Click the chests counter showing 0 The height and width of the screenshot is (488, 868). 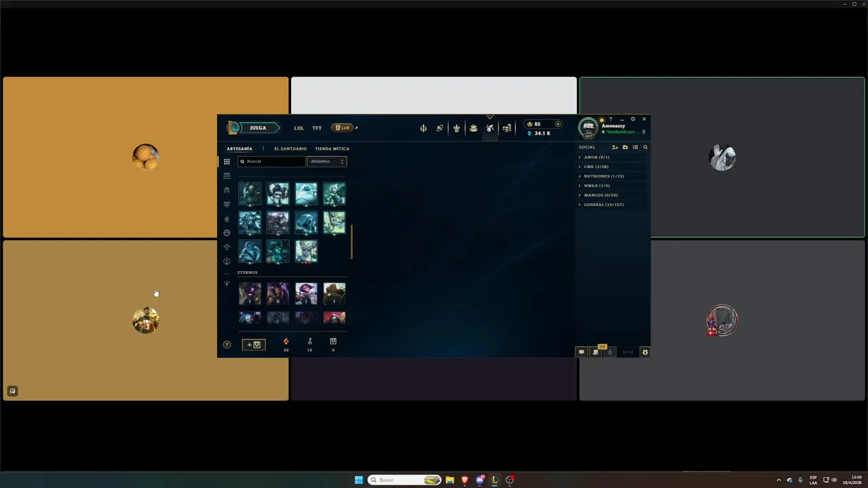click(333, 344)
